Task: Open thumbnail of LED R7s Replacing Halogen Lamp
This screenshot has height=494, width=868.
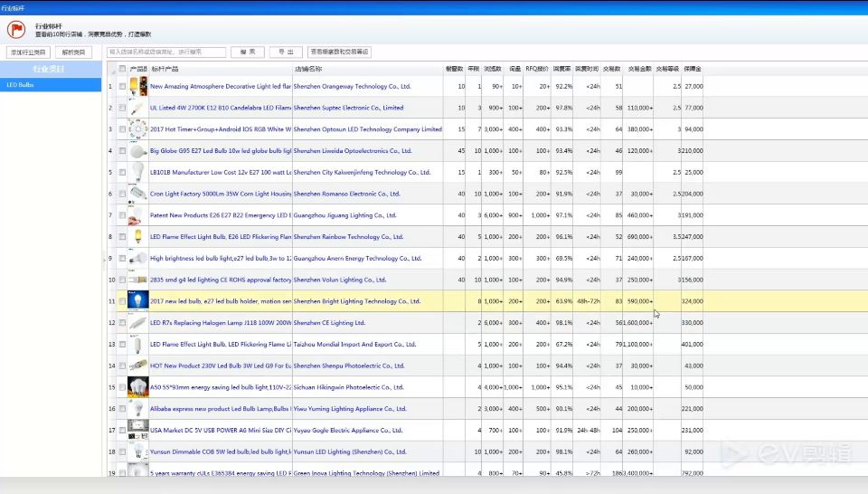Action: coord(137,323)
